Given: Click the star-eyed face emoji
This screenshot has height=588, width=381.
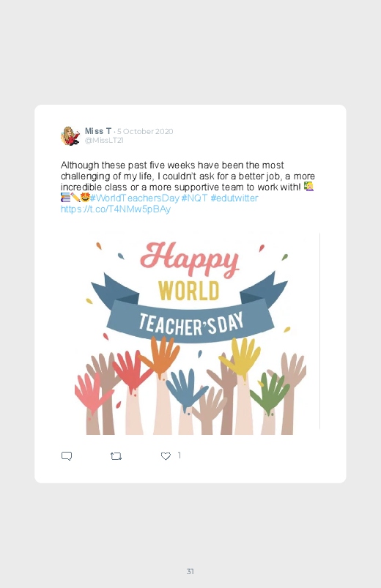Looking at the screenshot, I should click(85, 197).
